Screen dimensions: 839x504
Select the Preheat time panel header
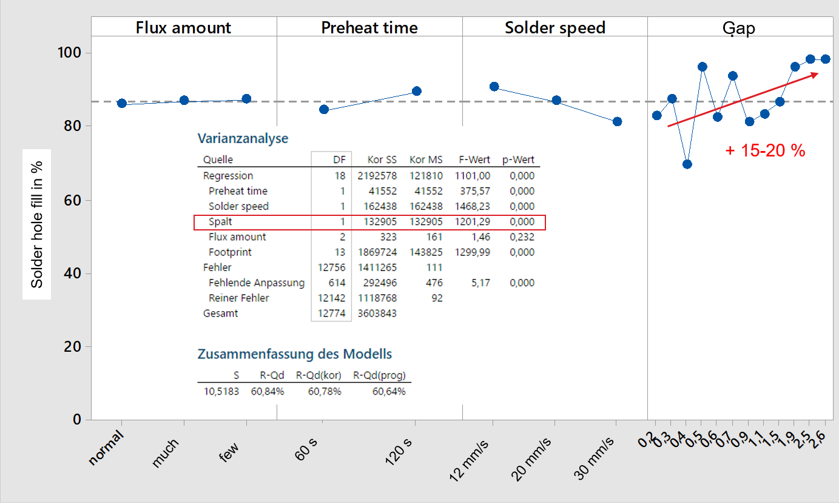coord(369,27)
